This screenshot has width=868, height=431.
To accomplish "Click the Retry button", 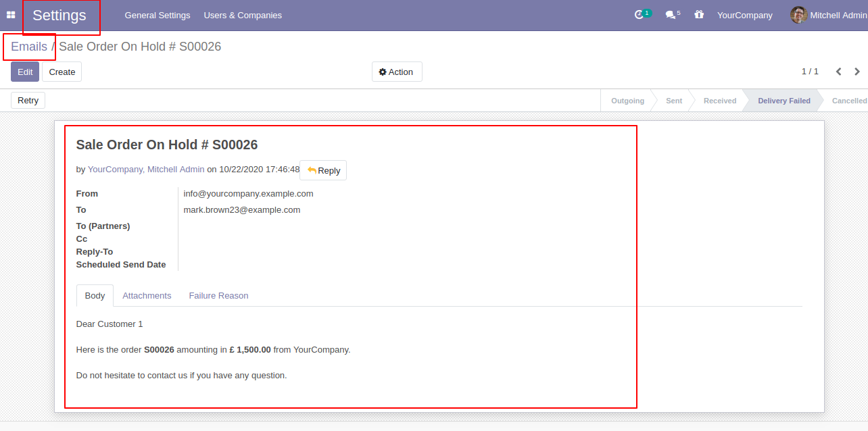I will click(28, 100).
